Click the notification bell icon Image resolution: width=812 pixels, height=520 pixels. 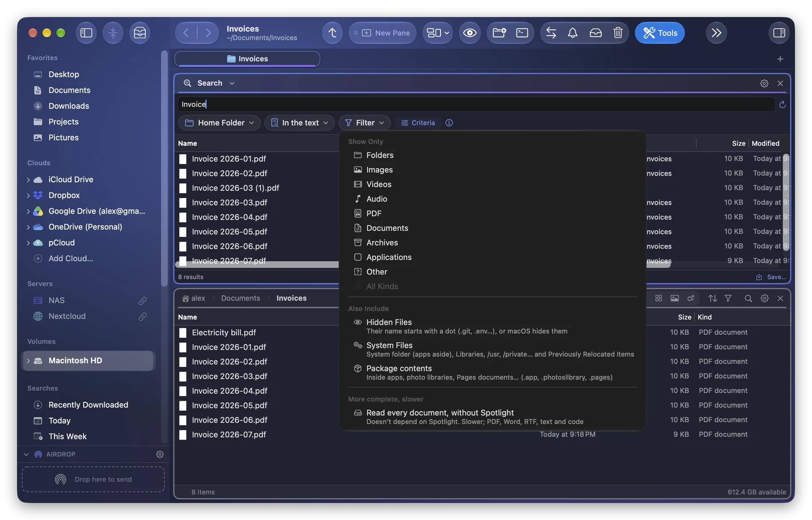(x=572, y=33)
